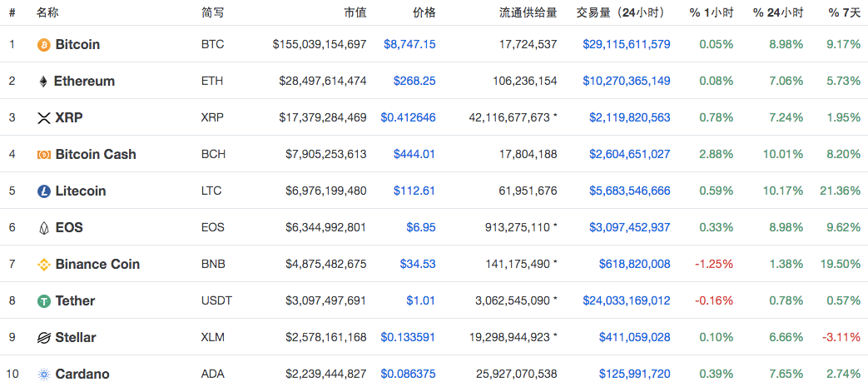Select the USDT symbol cell

tap(217, 300)
